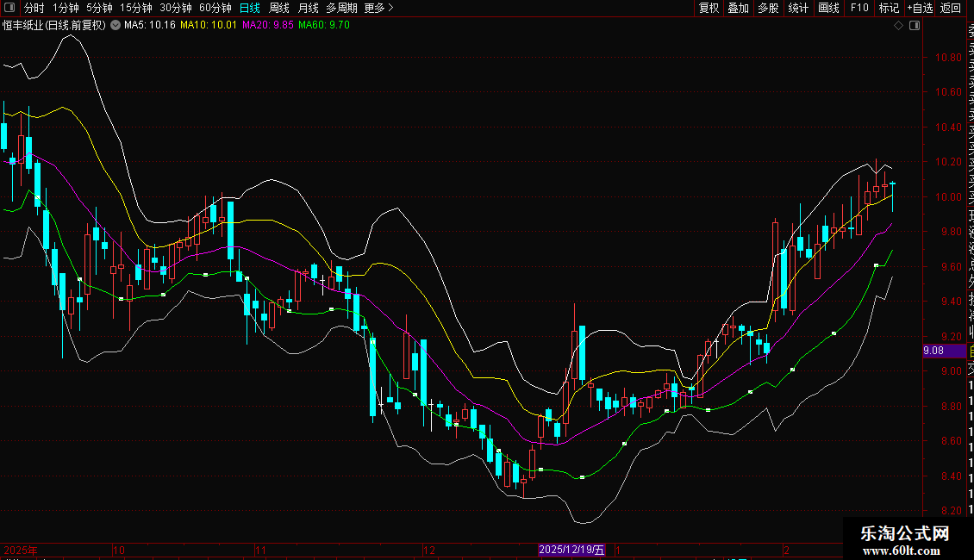Open the 画线 drawing tools
This screenshot has width=974, height=560.
828,8
